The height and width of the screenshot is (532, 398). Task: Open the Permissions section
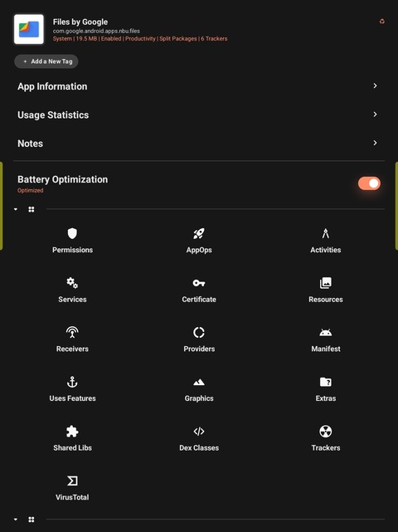click(x=72, y=242)
